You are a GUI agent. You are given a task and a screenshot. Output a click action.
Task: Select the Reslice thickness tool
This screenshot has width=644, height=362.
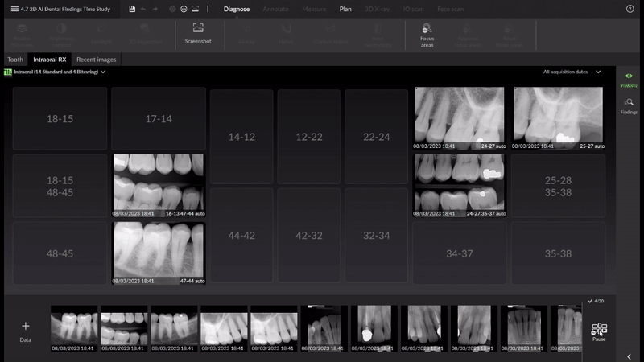[22, 35]
